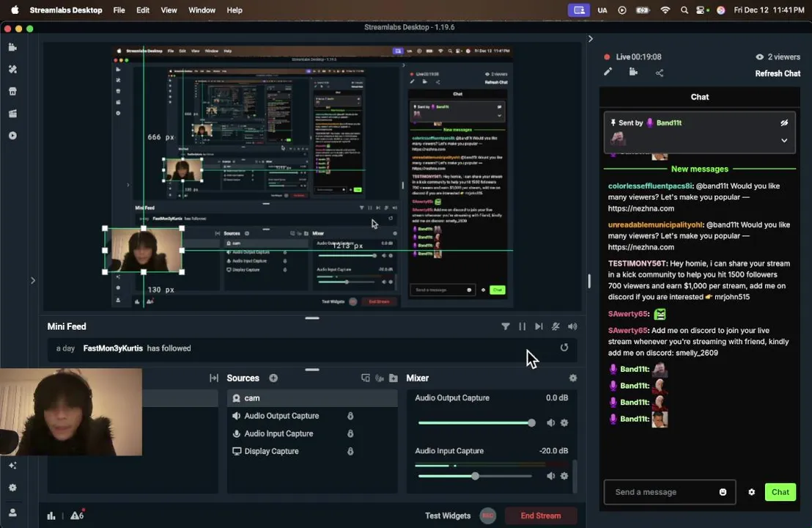Select the cam source row
This screenshot has width=812, height=528.
312,398
